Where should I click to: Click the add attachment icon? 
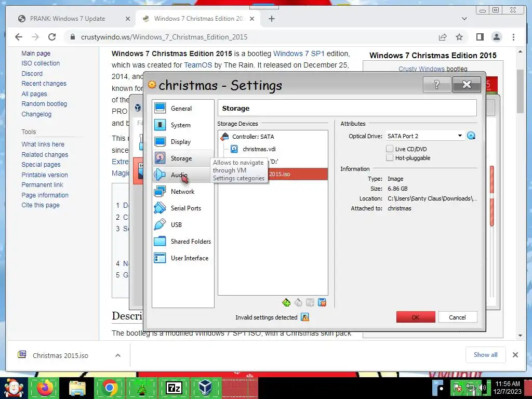point(310,302)
